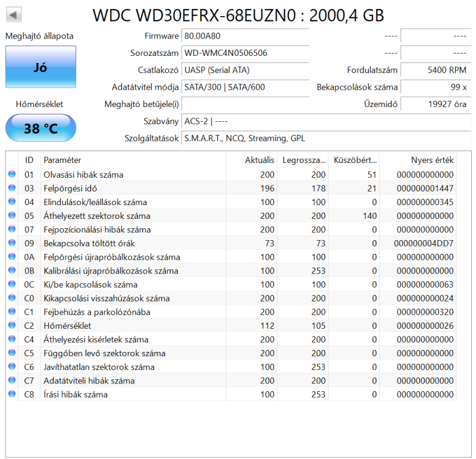Click the Nyers érték column header
476x459 pixels.
[418, 160]
